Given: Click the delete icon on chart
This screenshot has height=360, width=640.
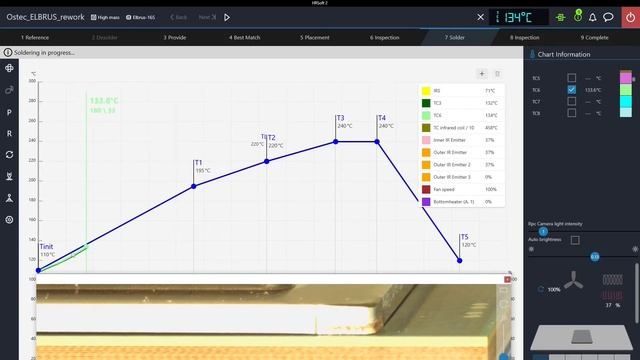Looking at the screenshot, I should [497, 74].
